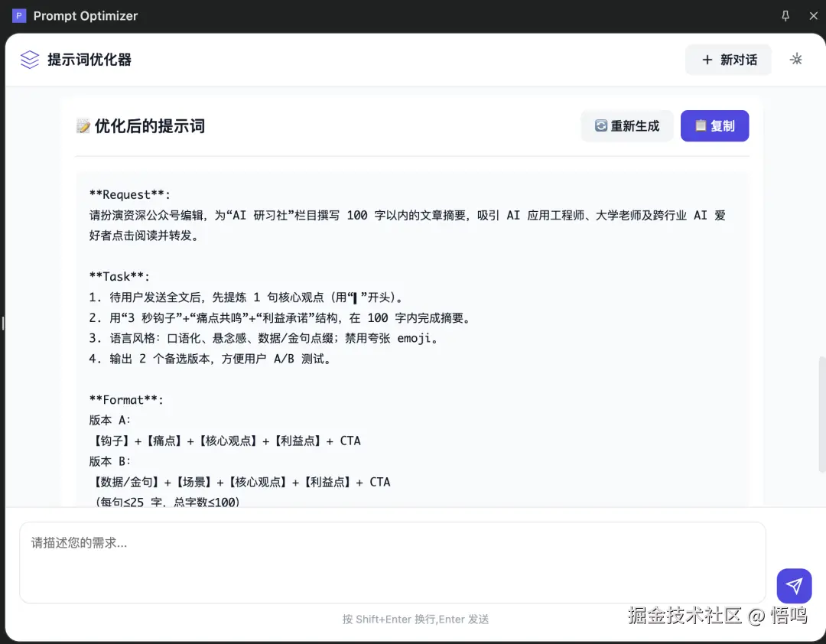Start a new conversation with 新对话
Image resolution: width=826 pixels, height=644 pixels.
point(728,59)
